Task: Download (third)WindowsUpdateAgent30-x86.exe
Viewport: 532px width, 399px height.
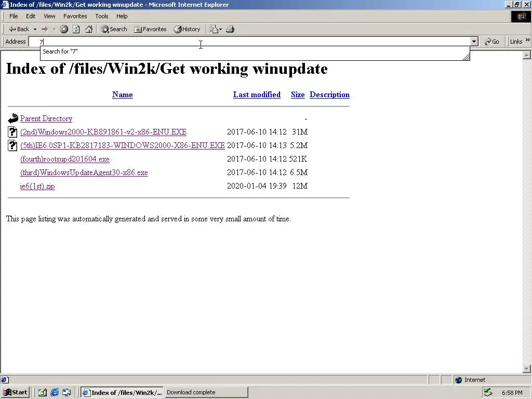Action: (84, 172)
